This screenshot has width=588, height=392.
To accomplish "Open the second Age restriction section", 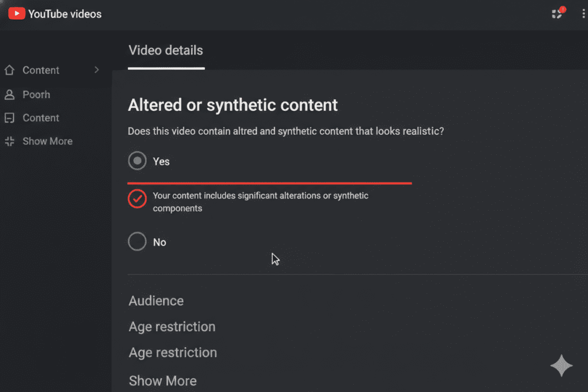I will 173,352.
